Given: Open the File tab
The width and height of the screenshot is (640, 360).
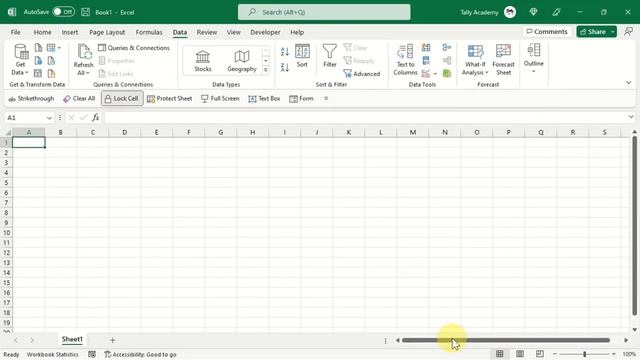Looking at the screenshot, I should 16,32.
